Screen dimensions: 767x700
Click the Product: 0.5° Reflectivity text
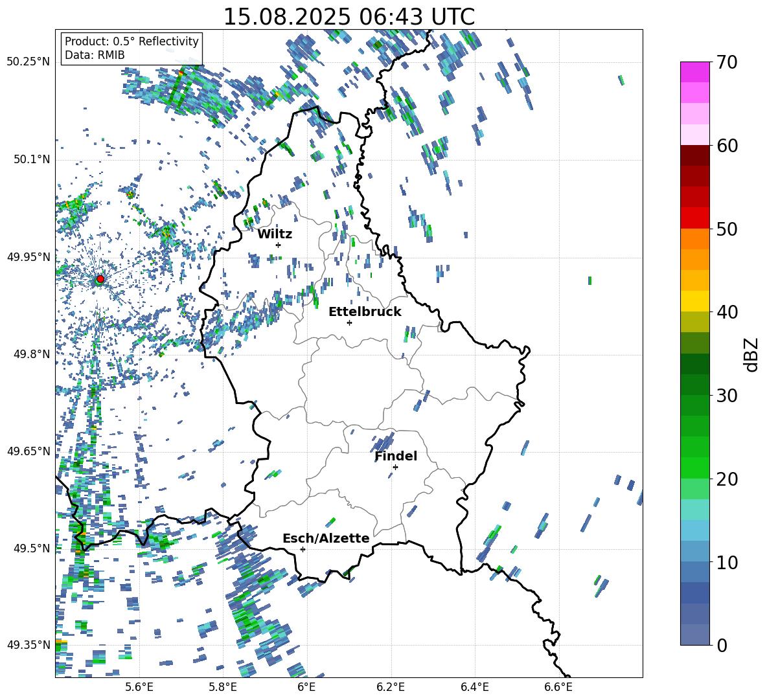coord(132,41)
